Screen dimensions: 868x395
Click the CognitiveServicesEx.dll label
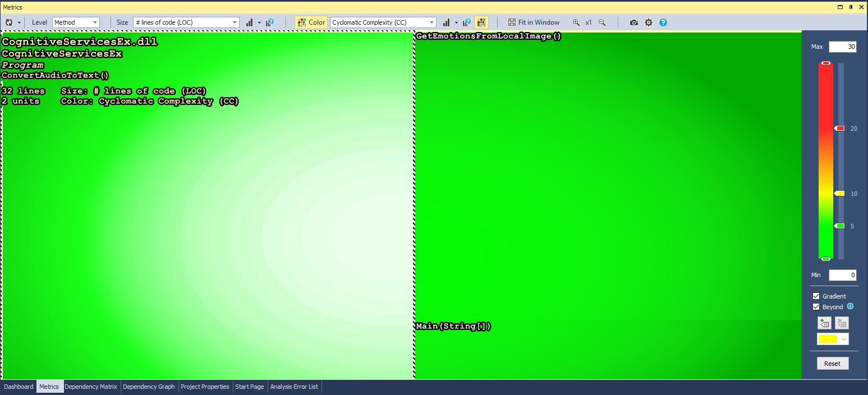coord(80,42)
